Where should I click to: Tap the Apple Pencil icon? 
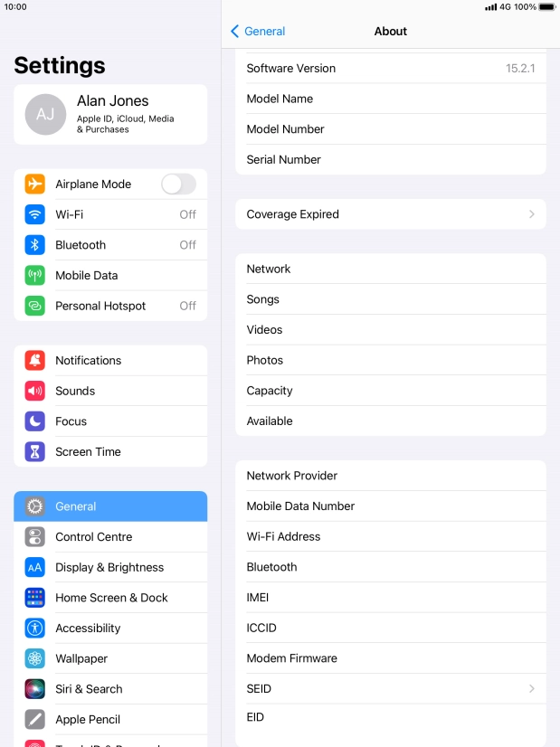point(34,719)
